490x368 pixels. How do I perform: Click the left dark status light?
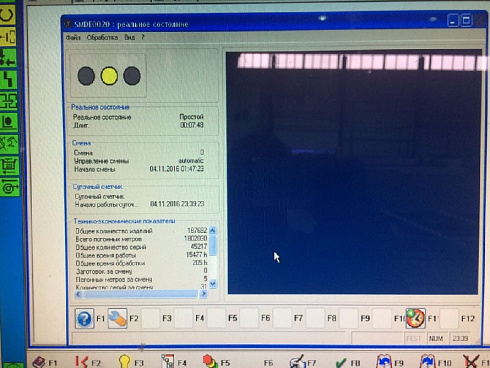pos(86,76)
